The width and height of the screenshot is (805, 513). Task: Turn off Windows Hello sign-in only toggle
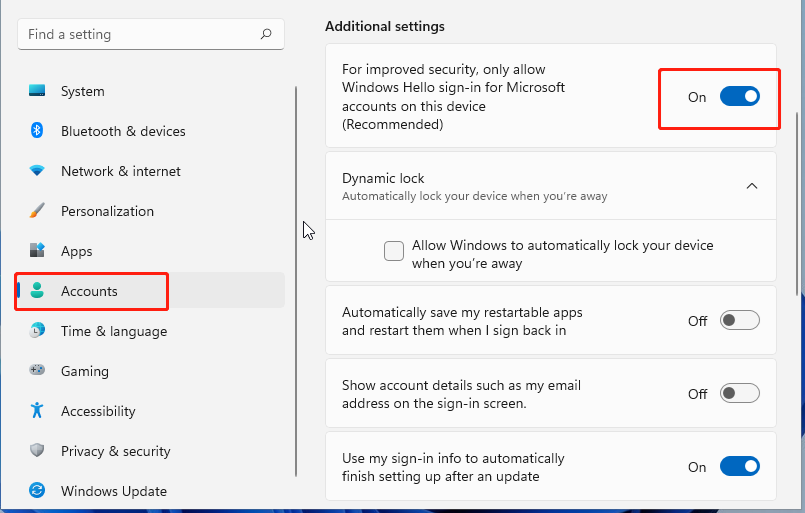click(x=739, y=97)
